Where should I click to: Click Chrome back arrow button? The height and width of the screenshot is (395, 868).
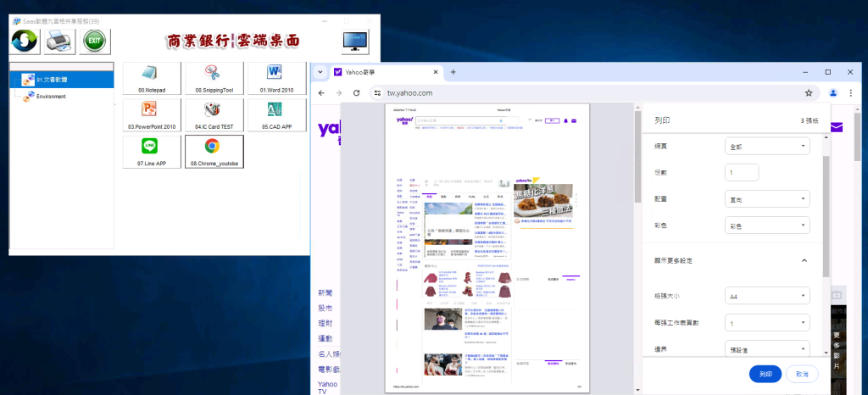click(321, 93)
